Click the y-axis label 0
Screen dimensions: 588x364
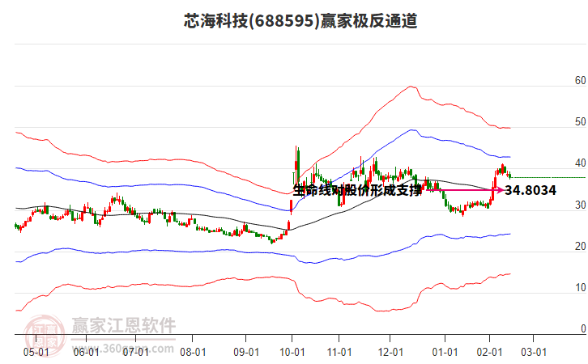583,328
